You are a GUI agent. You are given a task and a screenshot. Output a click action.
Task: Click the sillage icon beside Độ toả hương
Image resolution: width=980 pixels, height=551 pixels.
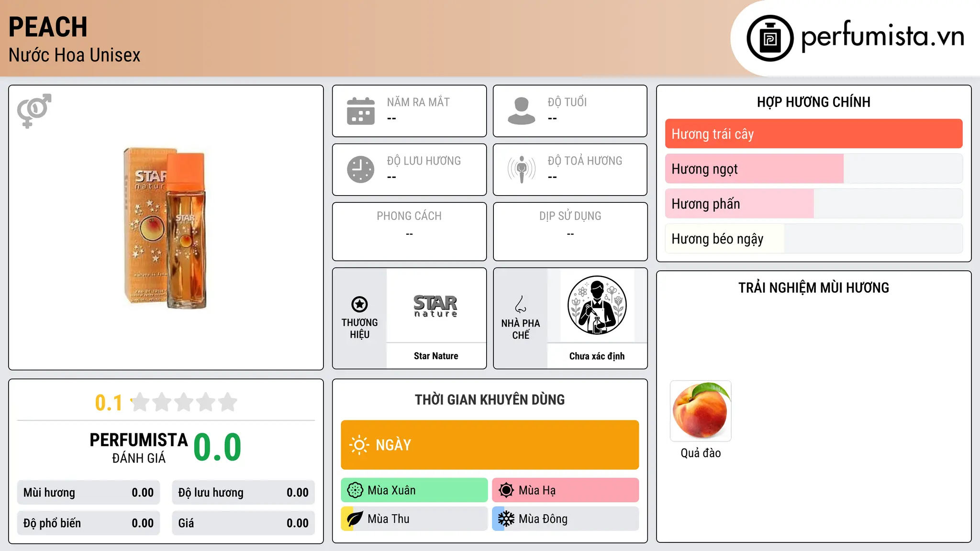[x=522, y=169]
